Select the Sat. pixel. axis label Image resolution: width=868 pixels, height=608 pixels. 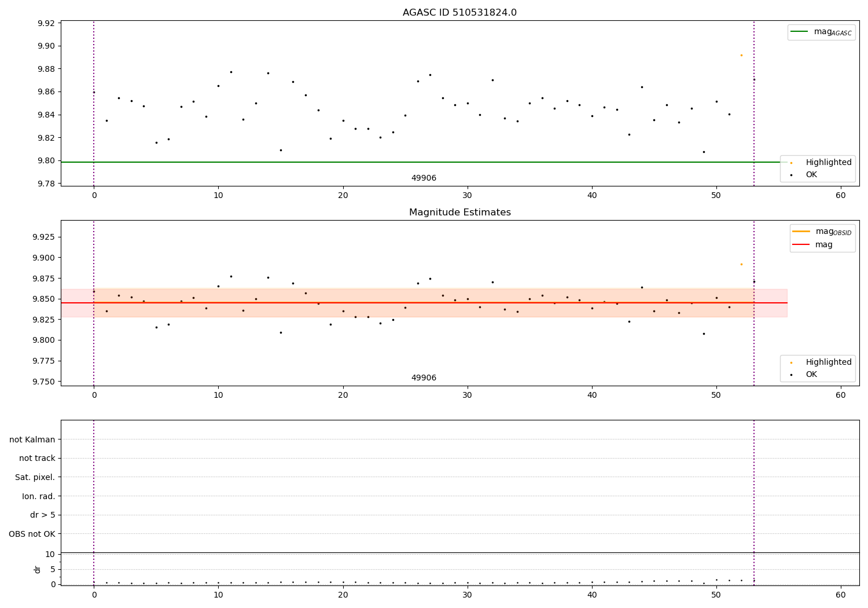35,478
